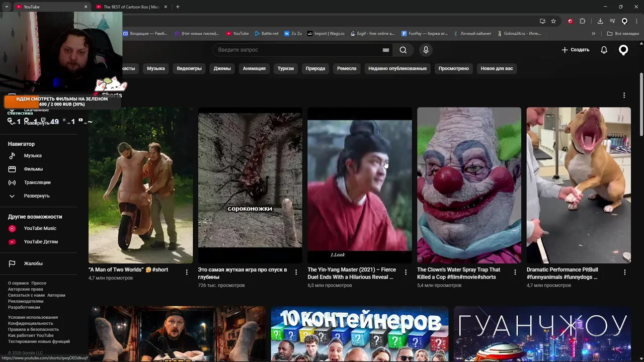Open options for The Clown's Water Spray short

(515, 272)
